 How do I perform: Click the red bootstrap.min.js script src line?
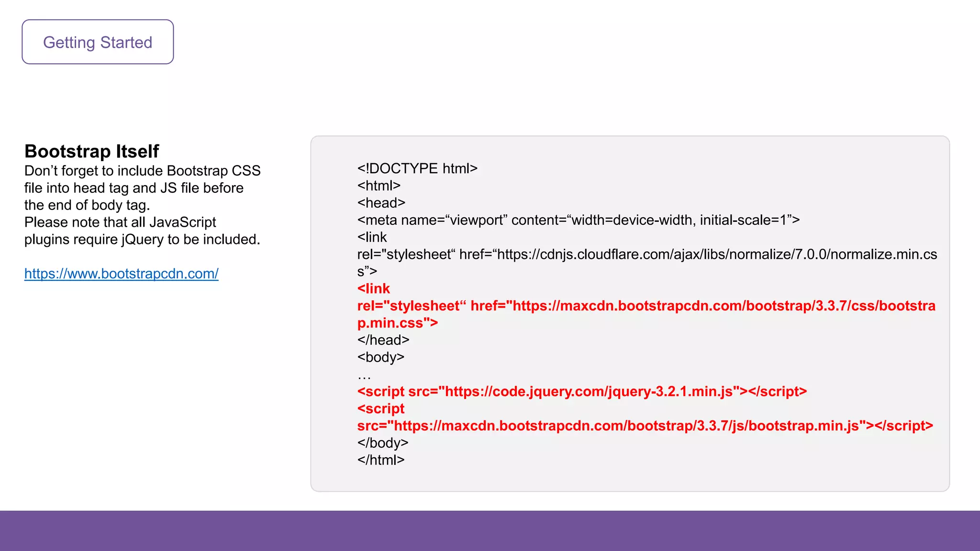[x=645, y=426]
